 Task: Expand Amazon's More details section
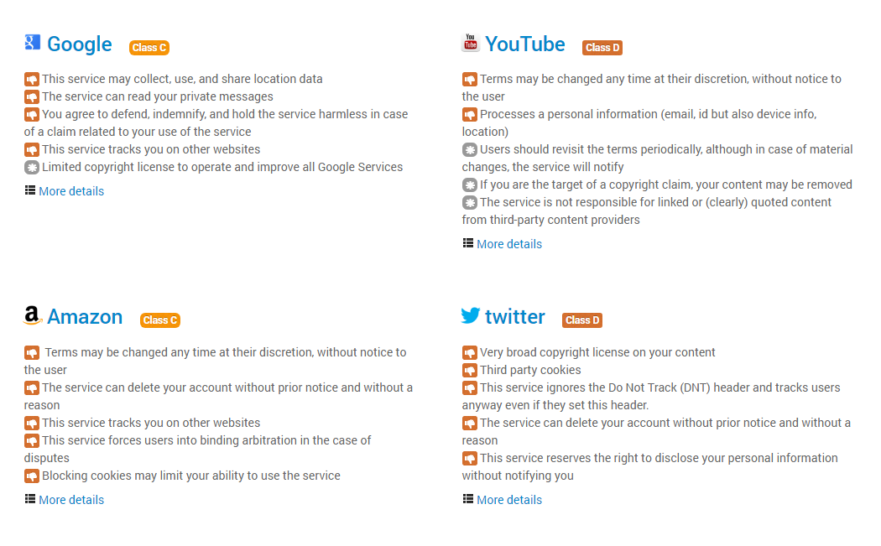click(71, 499)
